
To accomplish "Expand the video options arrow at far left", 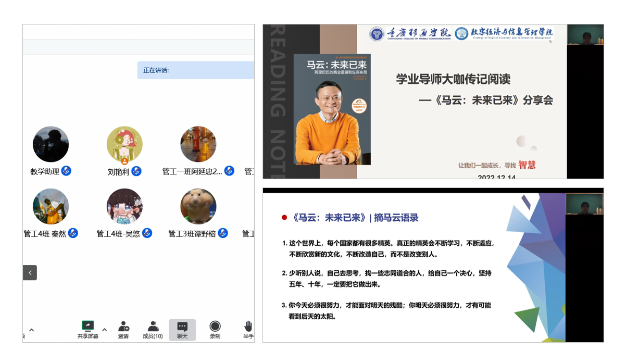I will coord(32,330).
